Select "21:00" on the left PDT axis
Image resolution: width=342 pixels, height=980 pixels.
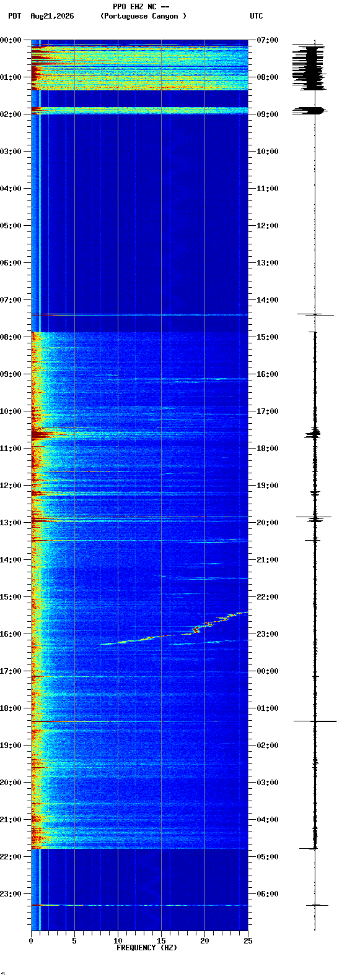11,819
